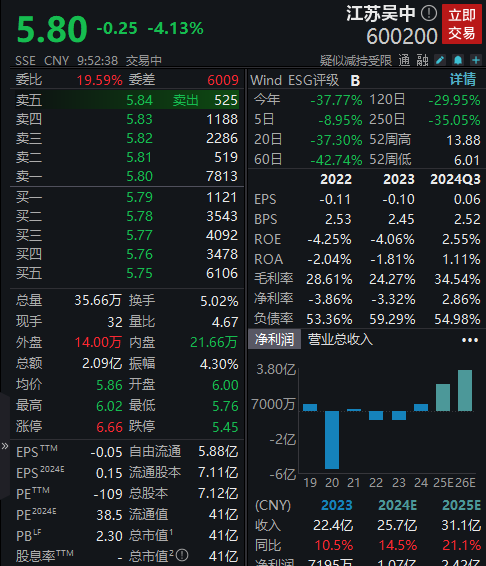Click the info icon beside 江苏吴中

[429, 14]
